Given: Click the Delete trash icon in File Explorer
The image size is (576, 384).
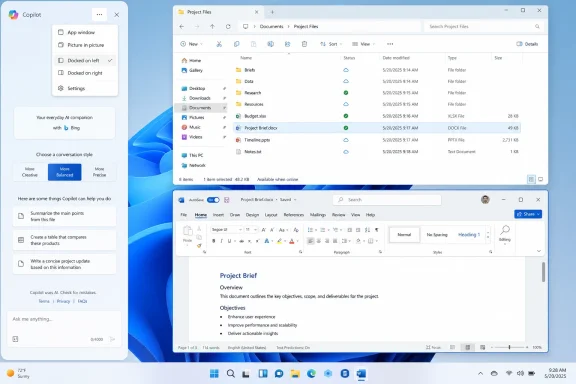Looking at the screenshot, I should click(x=304, y=44).
